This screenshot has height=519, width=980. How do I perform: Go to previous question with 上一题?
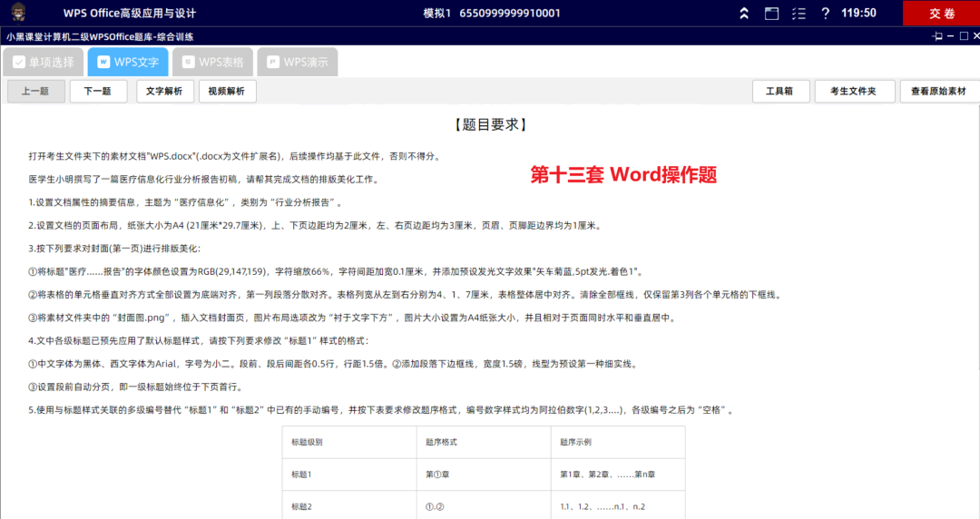(35, 92)
